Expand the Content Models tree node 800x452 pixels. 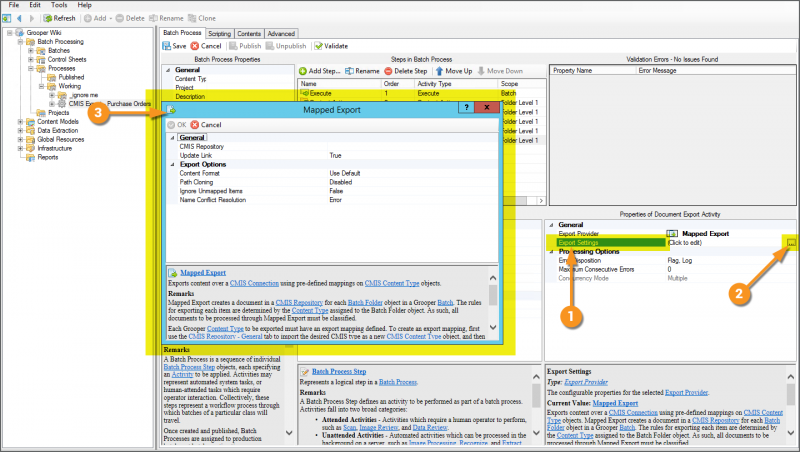[x=20, y=121]
